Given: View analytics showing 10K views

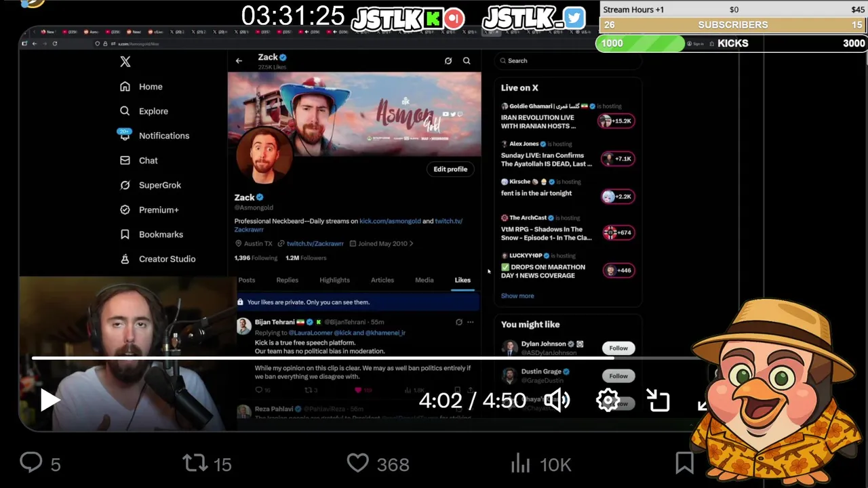Looking at the screenshot, I should point(540,464).
